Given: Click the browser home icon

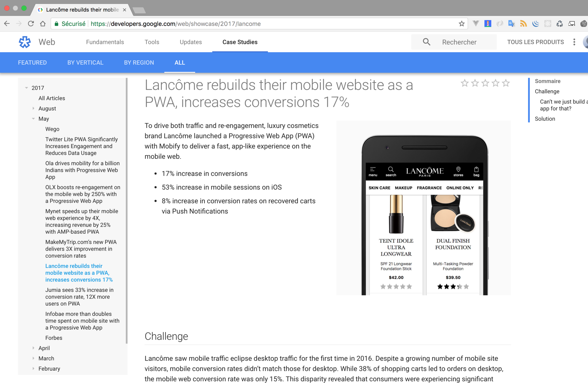Looking at the screenshot, I should click(43, 24).
